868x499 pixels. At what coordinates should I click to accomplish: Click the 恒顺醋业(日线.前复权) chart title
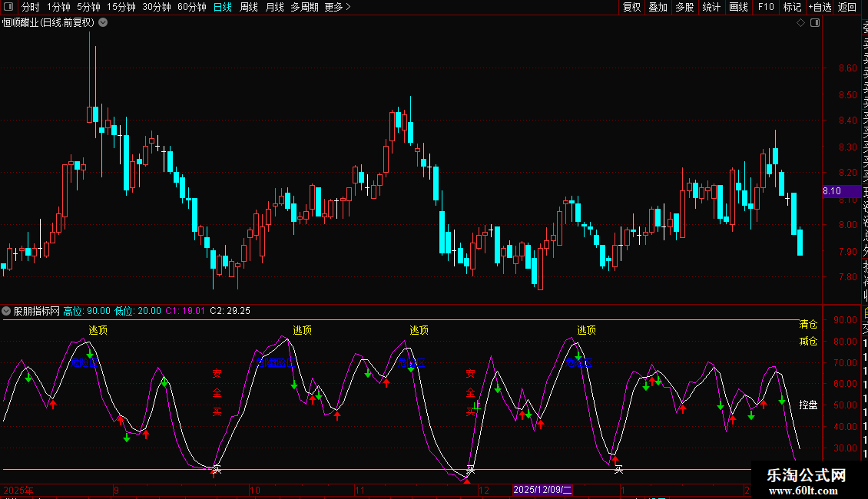coord(48,23)
